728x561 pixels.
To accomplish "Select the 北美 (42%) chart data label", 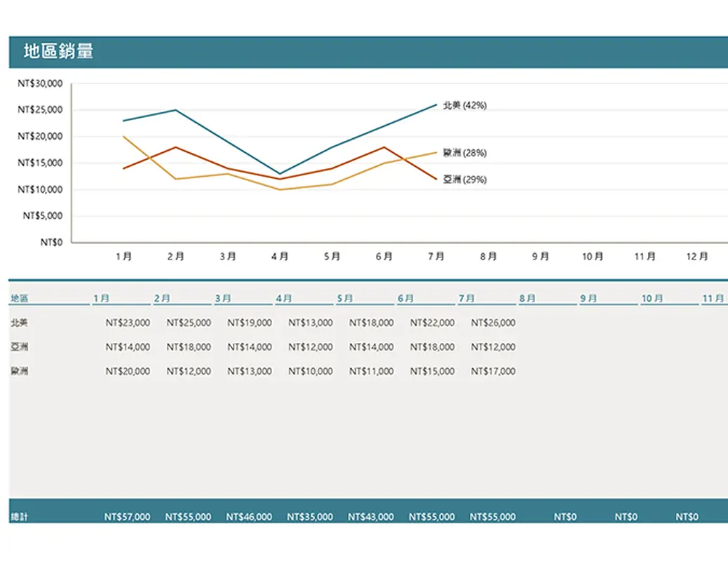I will [464, 105].
